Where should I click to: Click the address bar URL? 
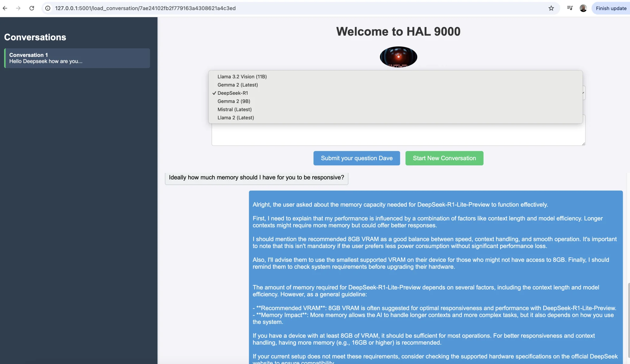pyautogui.click(x=145, y=8)
